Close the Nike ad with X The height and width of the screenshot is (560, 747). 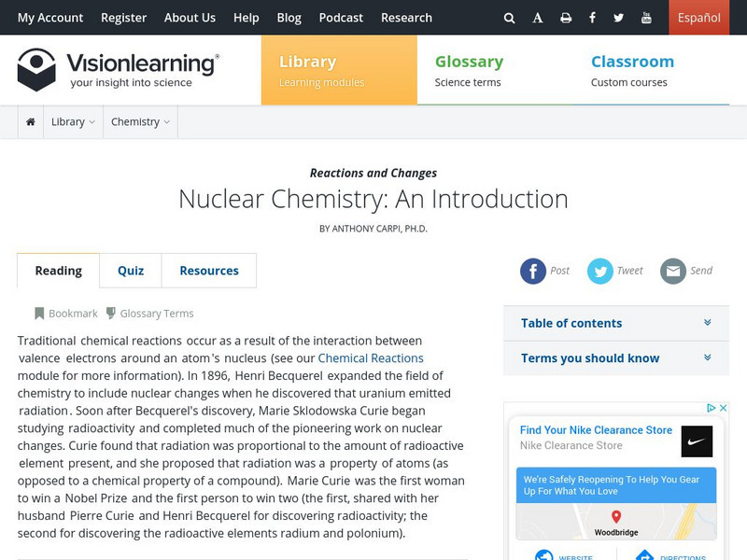tap(724, 409)
